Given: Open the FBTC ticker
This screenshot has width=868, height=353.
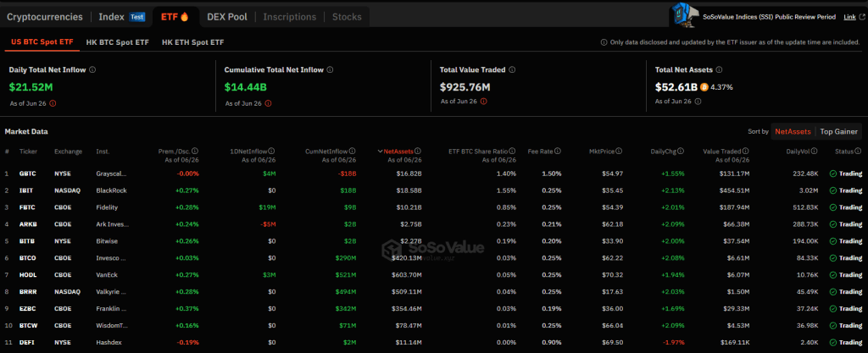Looking at the screenshot, I should point(28,207).
